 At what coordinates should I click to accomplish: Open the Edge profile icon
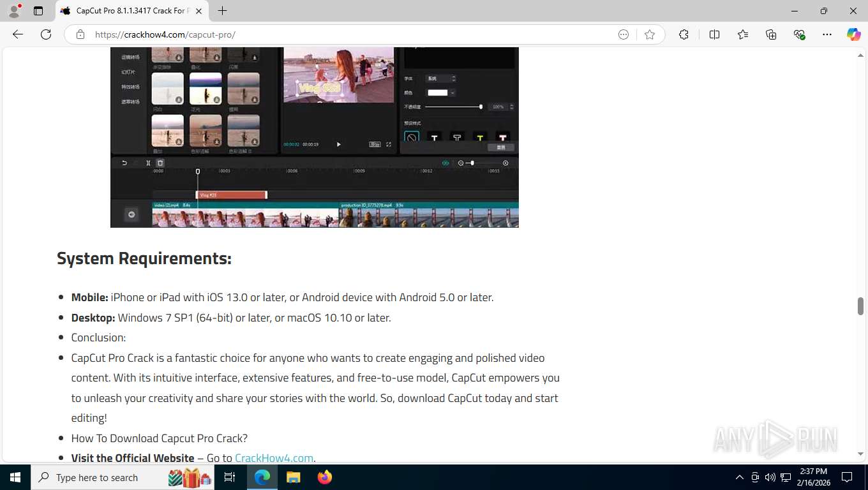[13, 11]
